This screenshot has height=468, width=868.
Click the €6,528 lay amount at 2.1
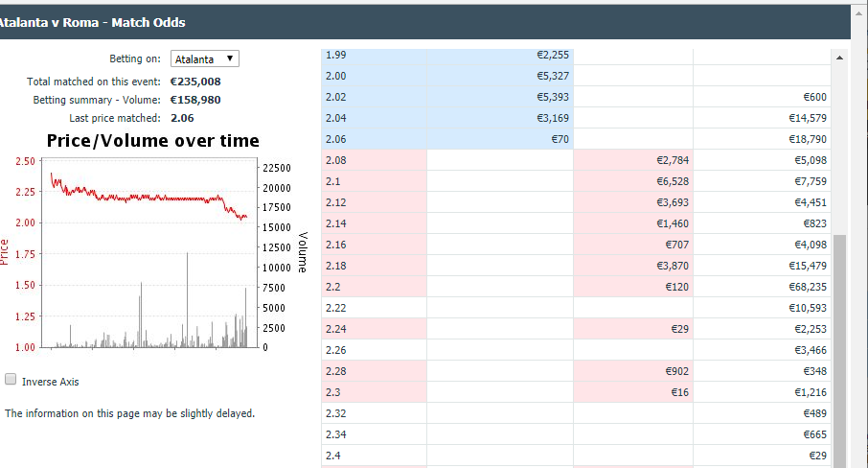(632, 181)
